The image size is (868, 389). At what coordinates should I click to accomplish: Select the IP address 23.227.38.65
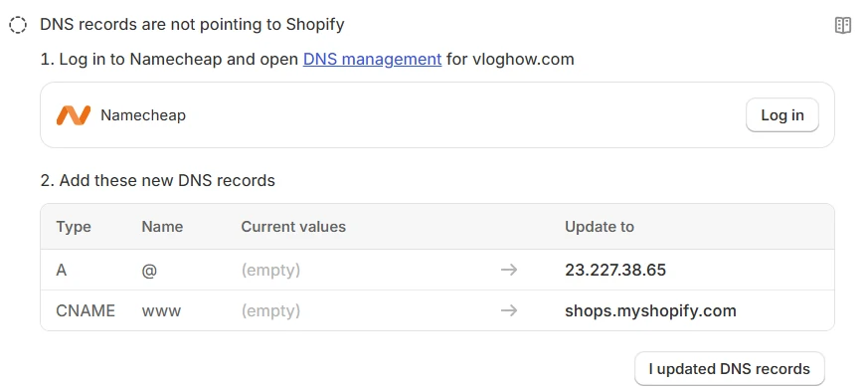click(x=615, y=270)
